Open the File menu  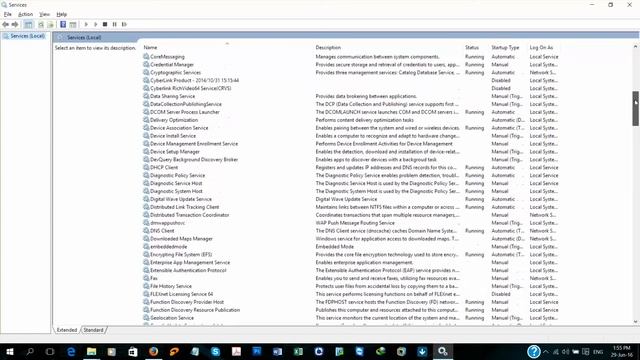8,14
